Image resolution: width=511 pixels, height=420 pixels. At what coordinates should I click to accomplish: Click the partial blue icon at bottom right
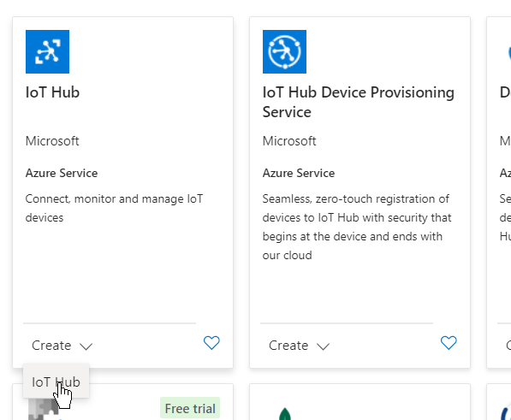506,413
